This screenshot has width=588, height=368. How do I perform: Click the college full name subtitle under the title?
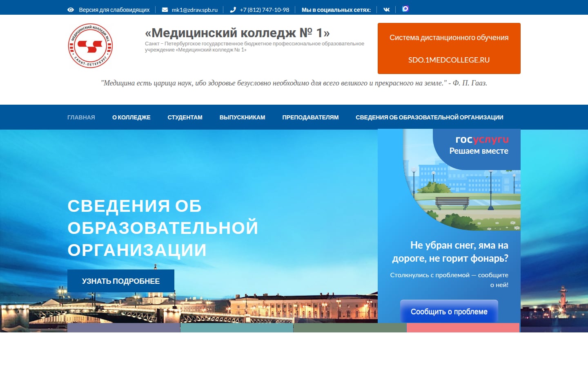click(x=254, y=47)
